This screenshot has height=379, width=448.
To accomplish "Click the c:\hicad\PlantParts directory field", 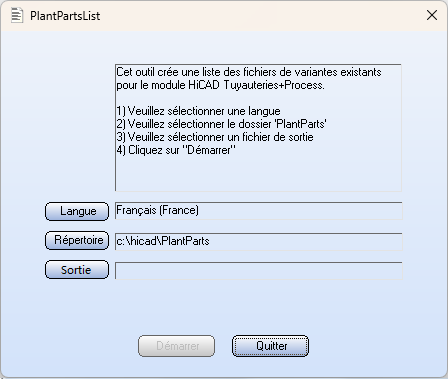I will coord(259,241).
